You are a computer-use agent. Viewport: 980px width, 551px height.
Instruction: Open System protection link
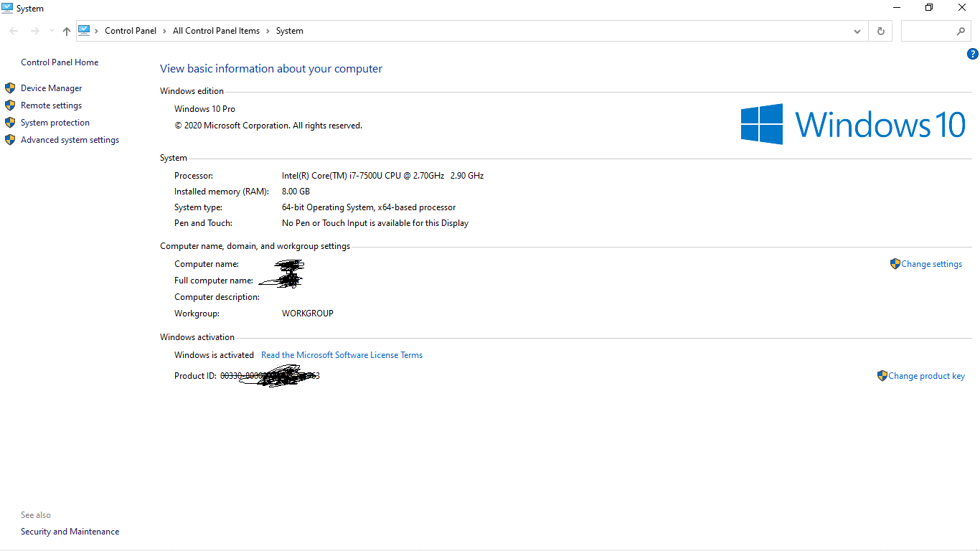point(55,123)
